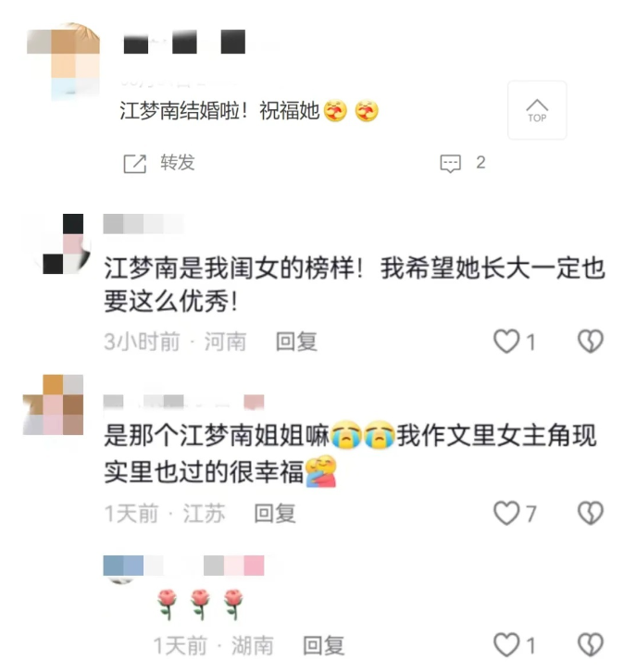This screenshot has height=672, width=624.
Task: Click 回复 on the 江苏 comment
Action: [275, 514]
